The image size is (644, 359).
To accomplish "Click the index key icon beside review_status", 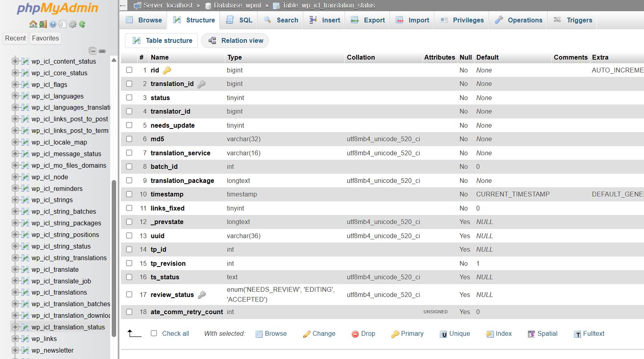I will coord(202,295).
